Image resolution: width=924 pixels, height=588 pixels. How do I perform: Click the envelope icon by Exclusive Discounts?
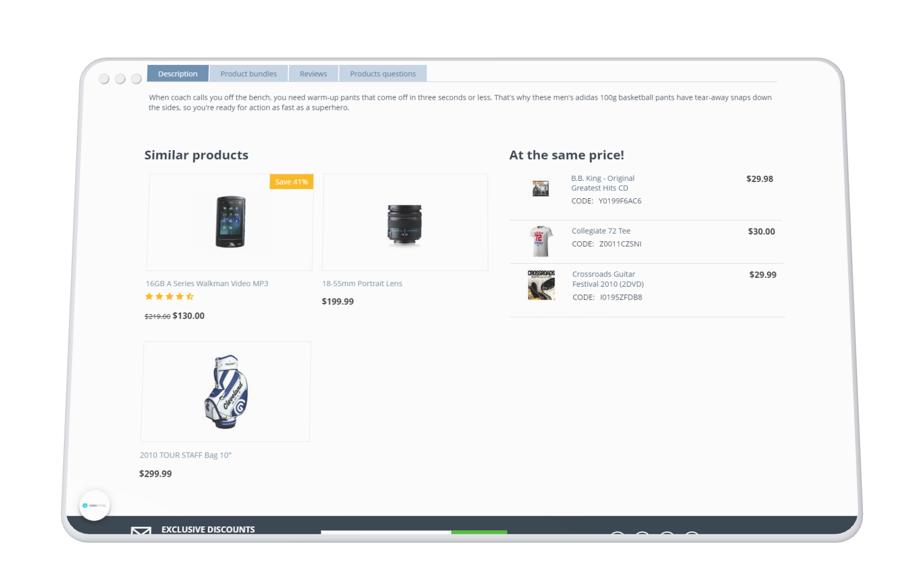(141, 531)
